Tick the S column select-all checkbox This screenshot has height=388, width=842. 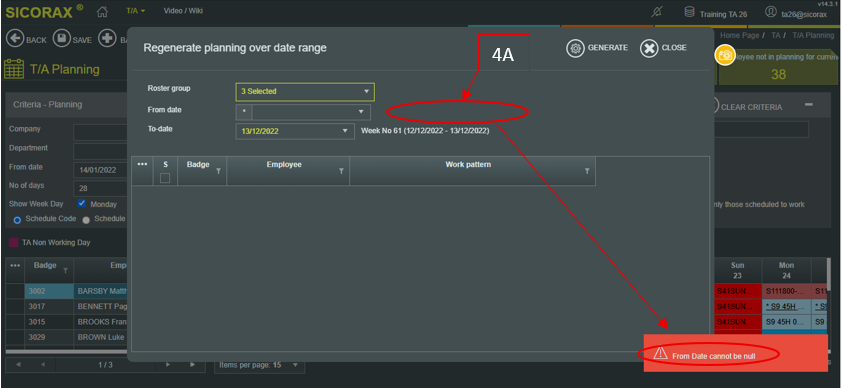tap(165, 178)
